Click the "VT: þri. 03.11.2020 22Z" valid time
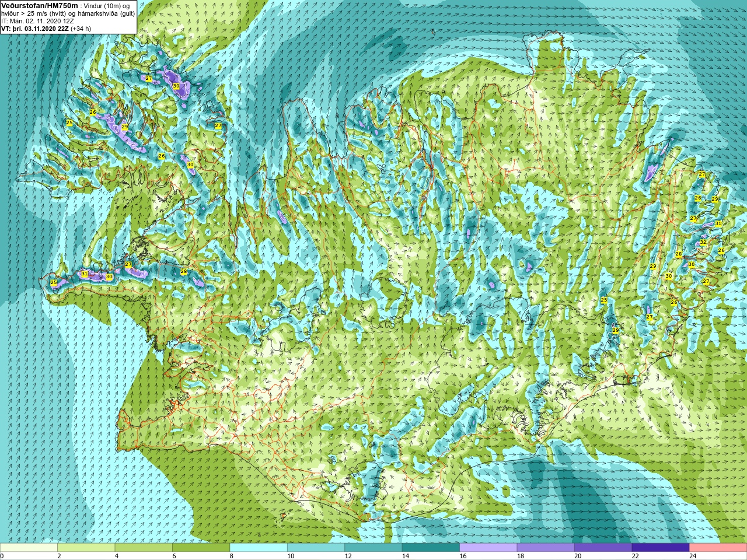The height and width of the screenshot is (560, 747). [34, 28]
